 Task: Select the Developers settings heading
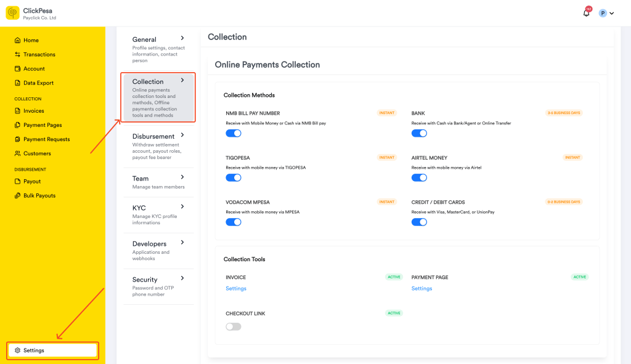pyautogui.click(x=149, y=244)
